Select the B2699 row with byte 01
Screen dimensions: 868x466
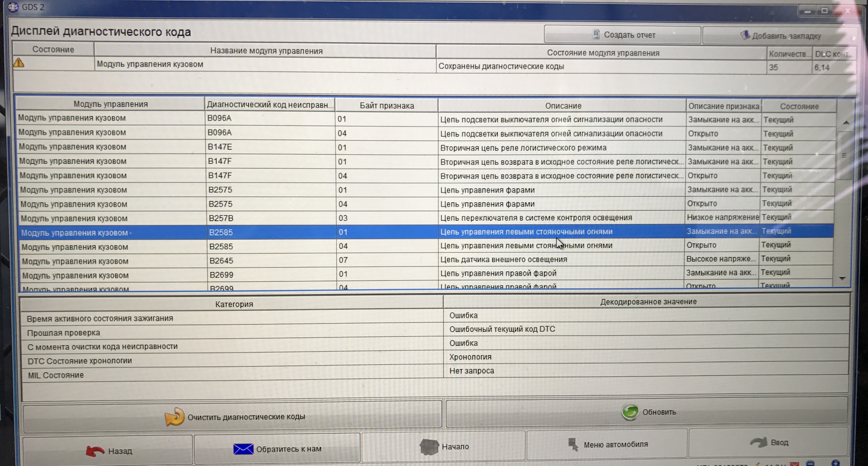(426, 274)
